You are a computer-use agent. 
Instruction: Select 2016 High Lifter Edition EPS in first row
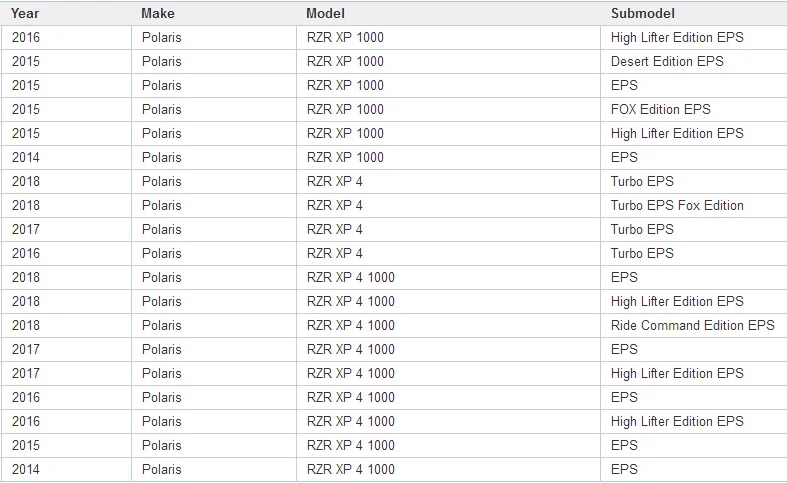coord(677,38)
